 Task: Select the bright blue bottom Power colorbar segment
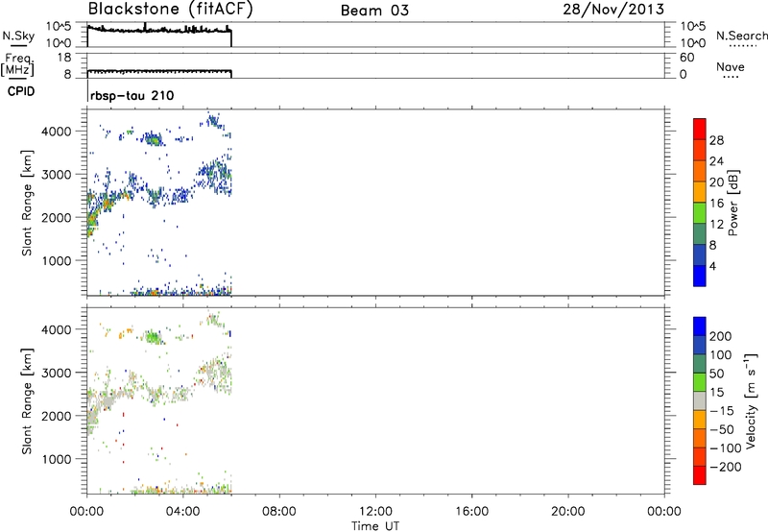[x=700, y=276]
